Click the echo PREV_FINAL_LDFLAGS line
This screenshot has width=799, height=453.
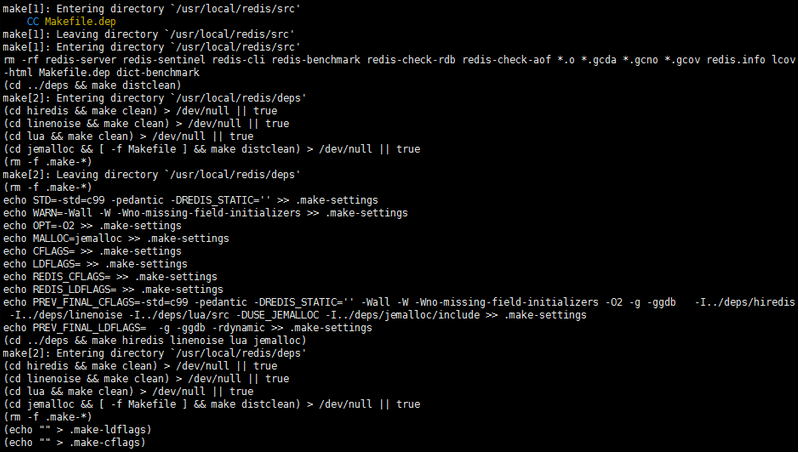point(188,328)
